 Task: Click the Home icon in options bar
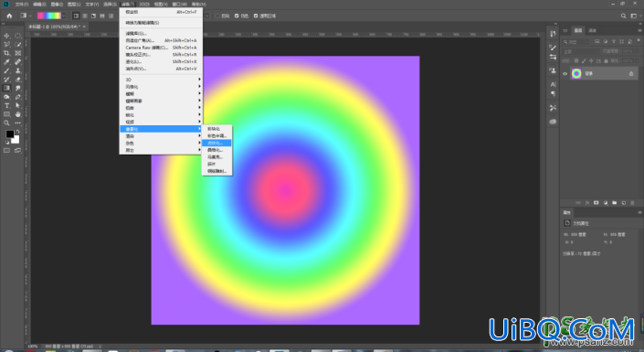tap(9, 16)
